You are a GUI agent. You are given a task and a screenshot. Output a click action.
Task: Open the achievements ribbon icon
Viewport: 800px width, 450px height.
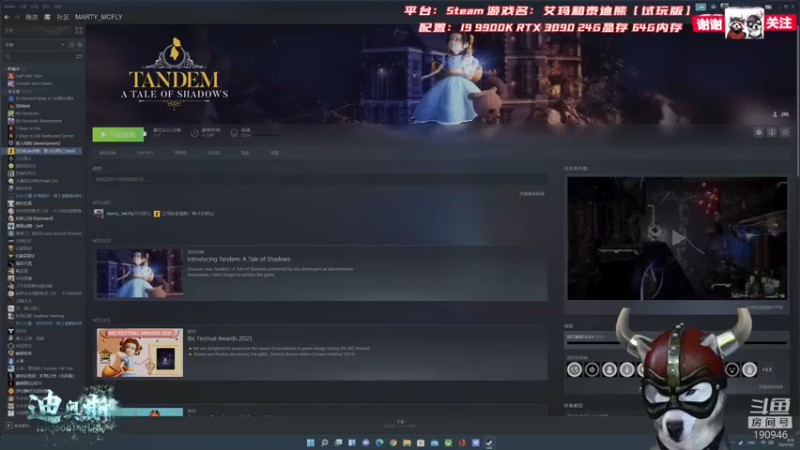tap(234, 133)
